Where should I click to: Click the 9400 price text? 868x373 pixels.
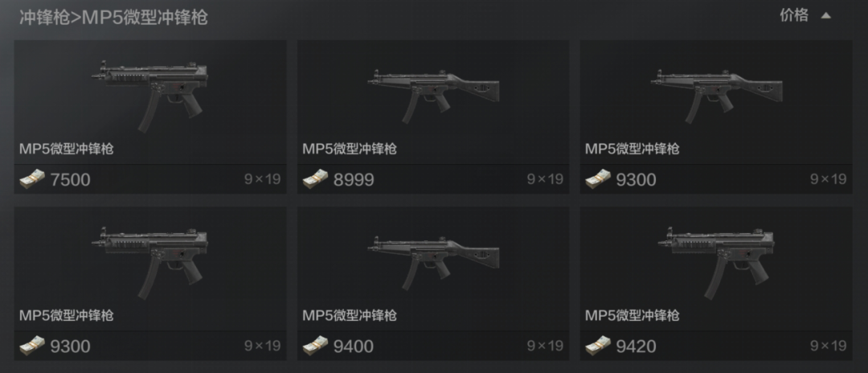click(353, 346)
